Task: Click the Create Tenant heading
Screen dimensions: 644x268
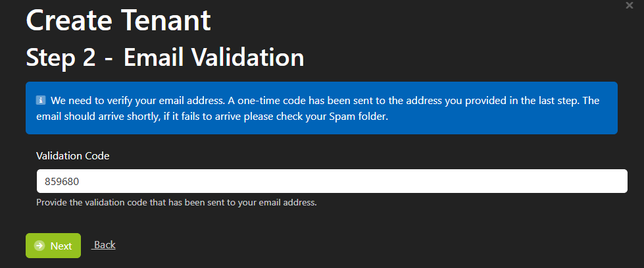Action: [118, 20]
